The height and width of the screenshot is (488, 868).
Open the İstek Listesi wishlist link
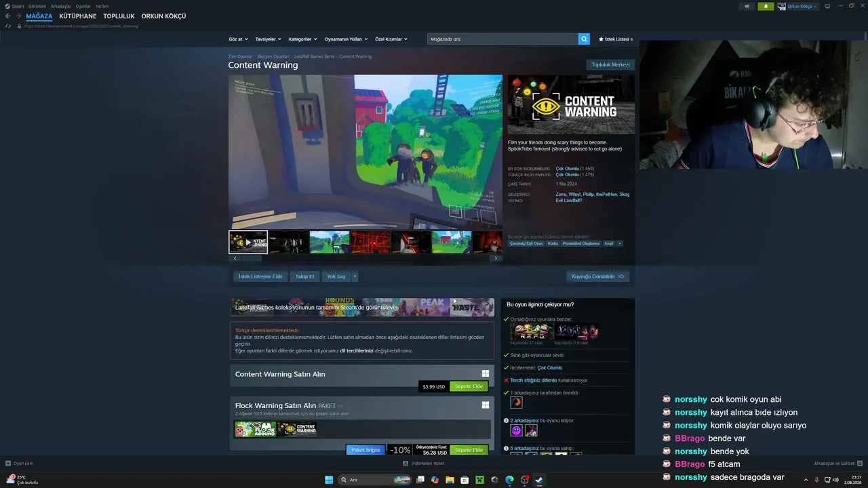(616, 39)
